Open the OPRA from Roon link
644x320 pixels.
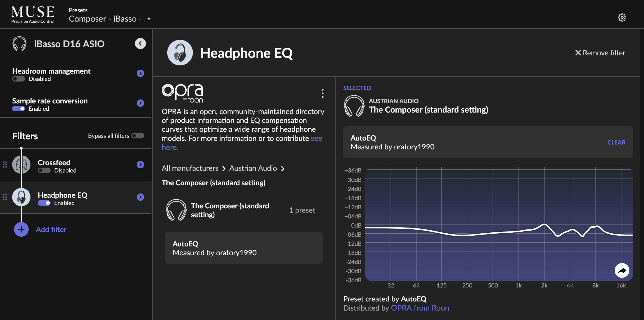[420, 308]
